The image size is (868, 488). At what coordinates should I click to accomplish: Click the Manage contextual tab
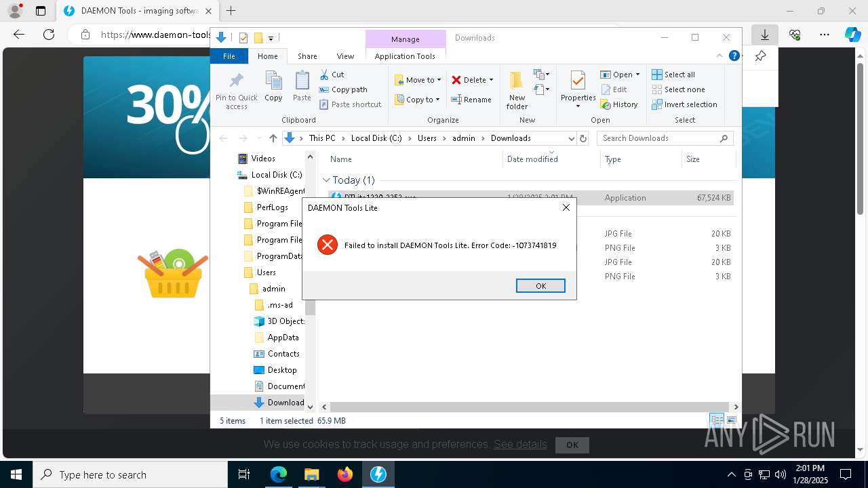tap(406, 39)
